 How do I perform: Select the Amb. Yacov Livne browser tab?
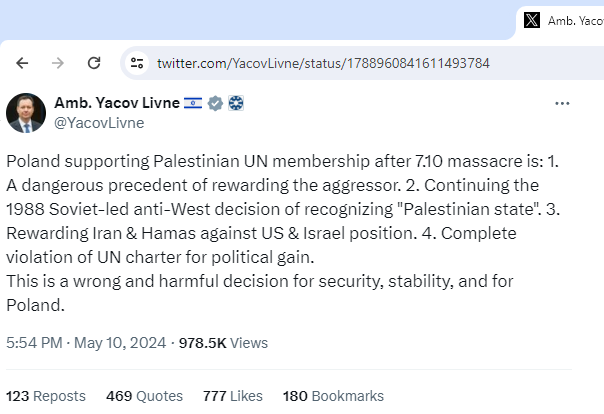[x=565, y=20]
